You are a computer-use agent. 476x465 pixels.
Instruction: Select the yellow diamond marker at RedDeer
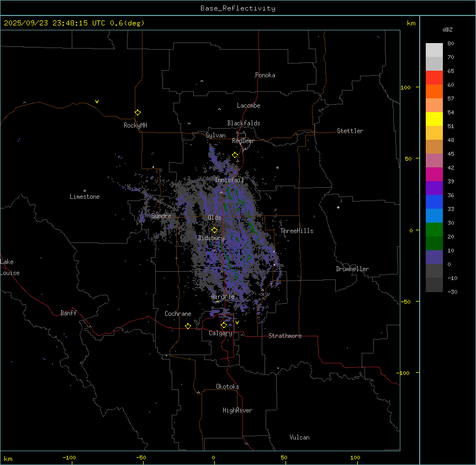coord(235,155)
